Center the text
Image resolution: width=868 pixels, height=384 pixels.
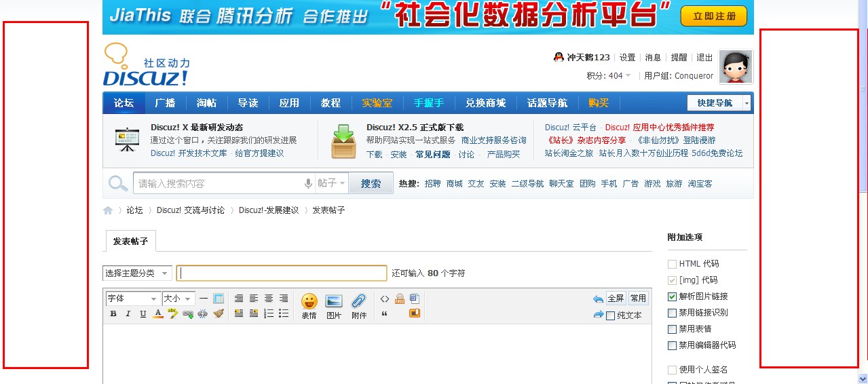click(269, 299)
